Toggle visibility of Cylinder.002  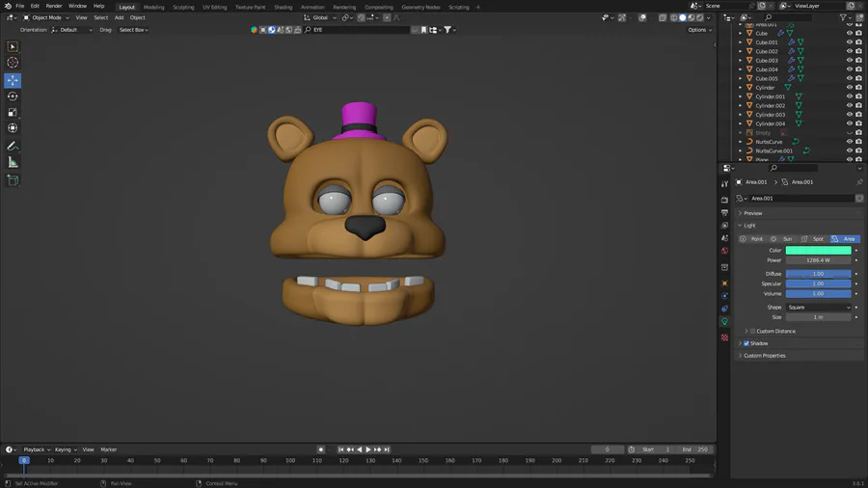click(849, 106)
